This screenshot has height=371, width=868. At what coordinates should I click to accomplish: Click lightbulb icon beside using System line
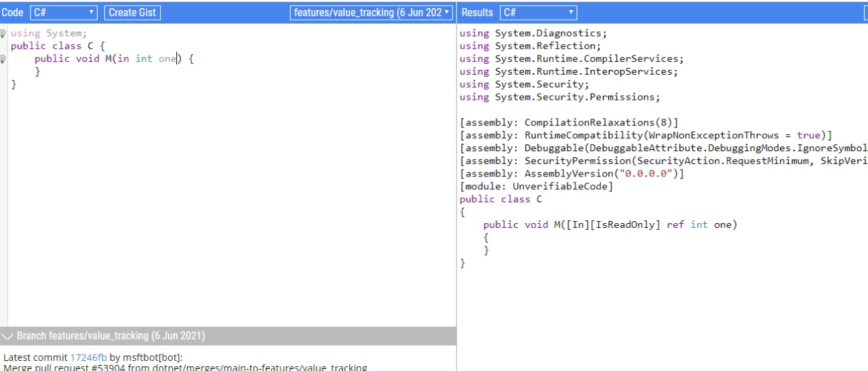[3, 33]
